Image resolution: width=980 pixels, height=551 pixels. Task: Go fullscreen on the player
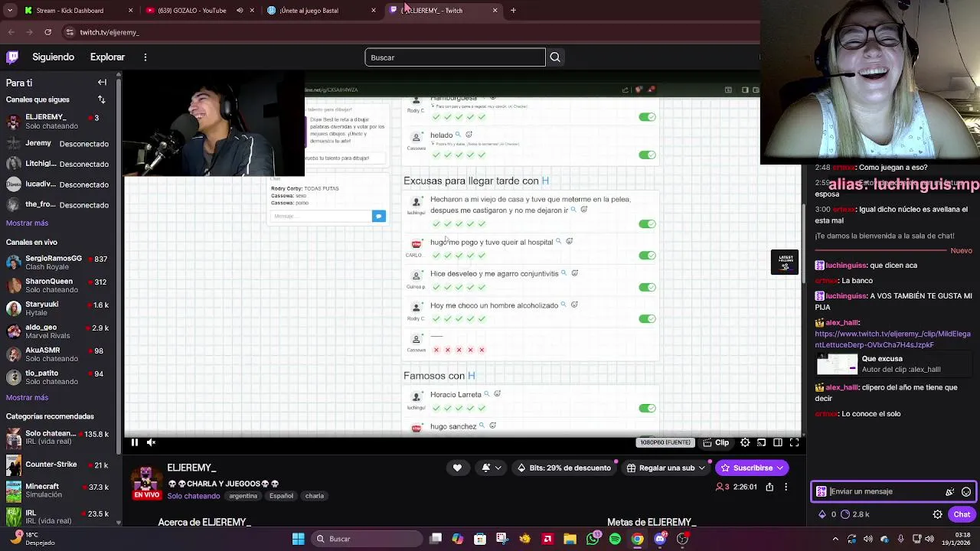(x=794, y=442)
